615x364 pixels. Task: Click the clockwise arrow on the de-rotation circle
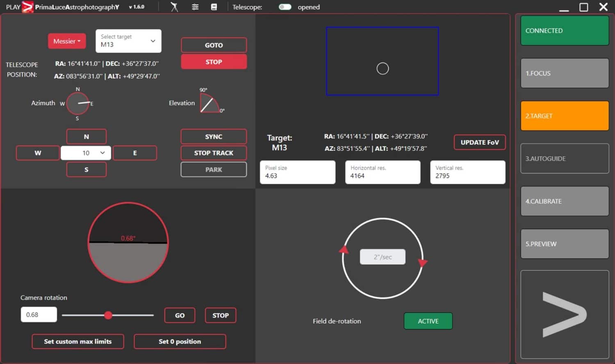coord(422,263)
